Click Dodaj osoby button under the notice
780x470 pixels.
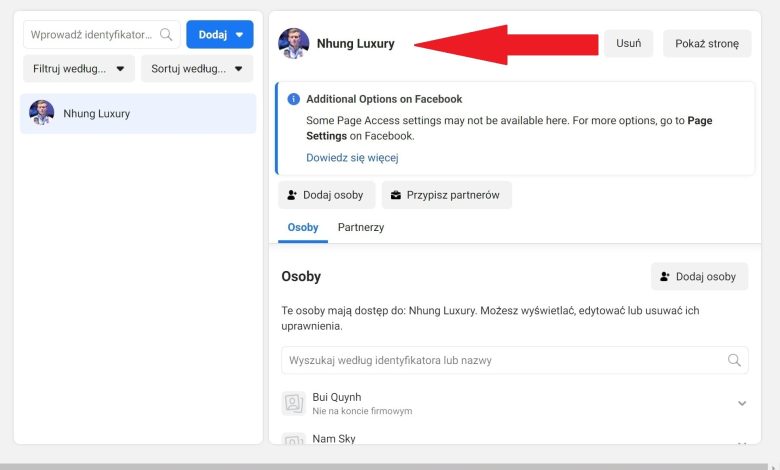(x=326, y=195)
